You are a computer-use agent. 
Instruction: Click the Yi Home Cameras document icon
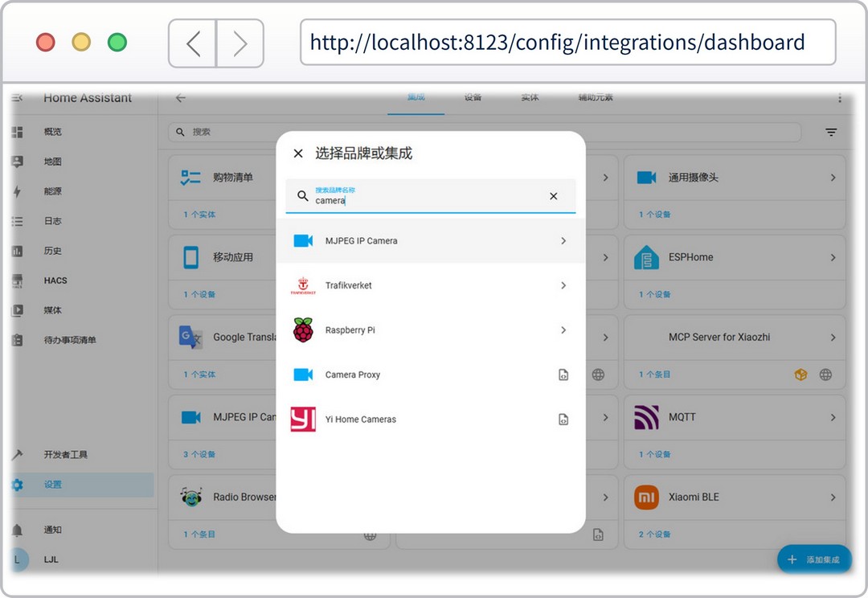[563, 419]
